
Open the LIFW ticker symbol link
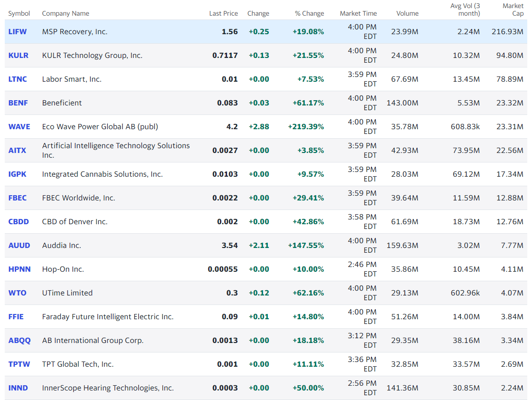(17, 31)
